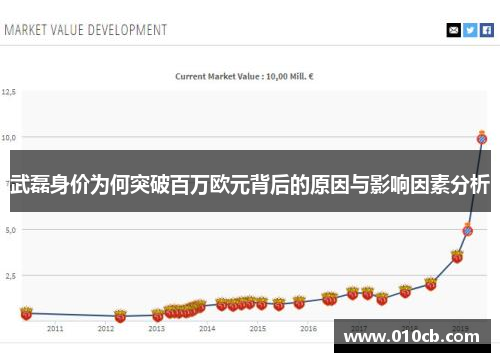Share the chart via Facebook icon

[x=487, y=30]
